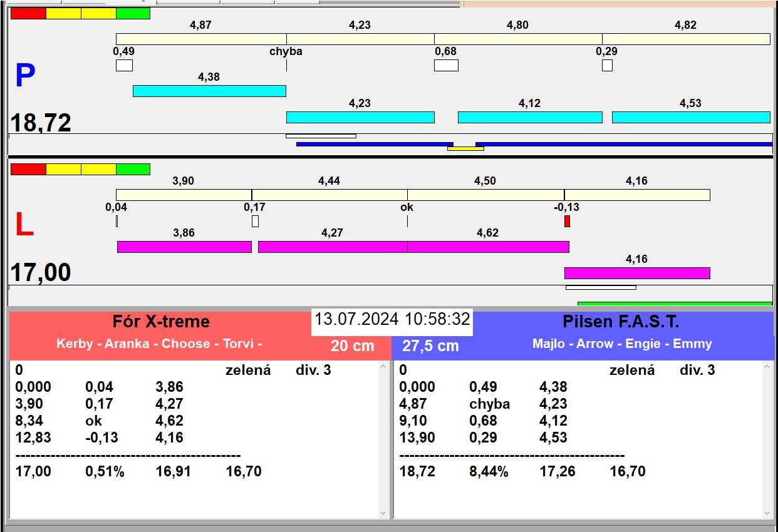Click the beige lane P segment labeled 4,82
Viewport: 778px width, 532px height.
point(686,39)
